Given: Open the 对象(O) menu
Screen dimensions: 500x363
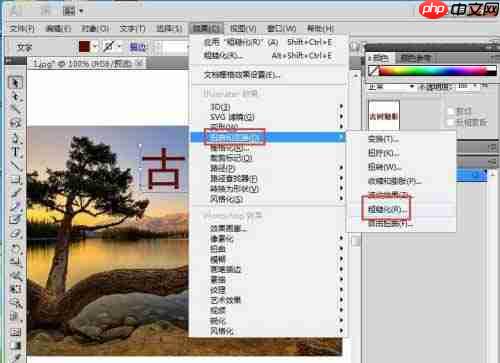Looking at the screenshot, I should point(95,28).
